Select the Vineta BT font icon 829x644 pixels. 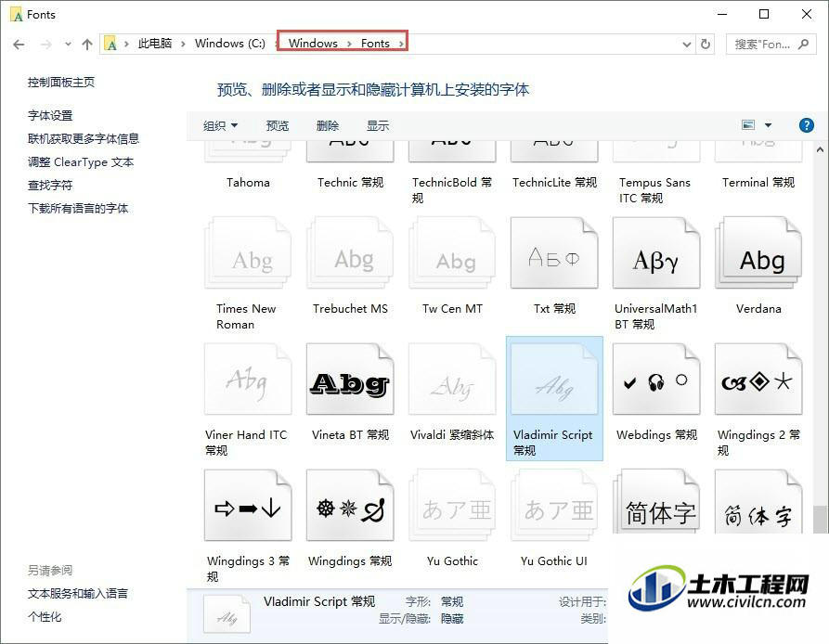[x=350, y=379]
